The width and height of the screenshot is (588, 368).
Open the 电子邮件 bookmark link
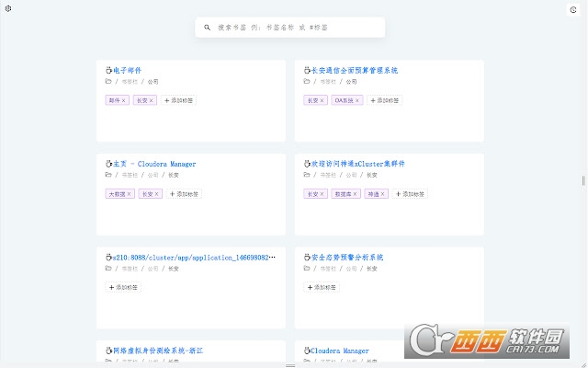point(127,70)
